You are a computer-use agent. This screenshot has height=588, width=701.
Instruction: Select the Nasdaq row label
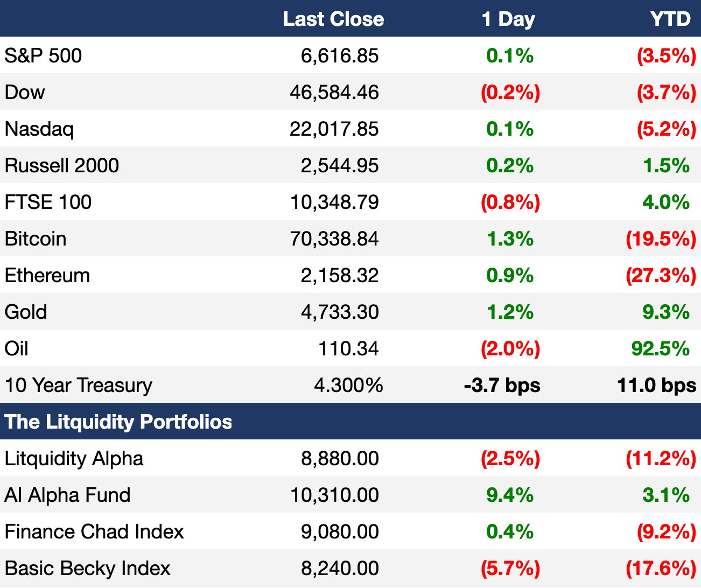coord(39,129)
